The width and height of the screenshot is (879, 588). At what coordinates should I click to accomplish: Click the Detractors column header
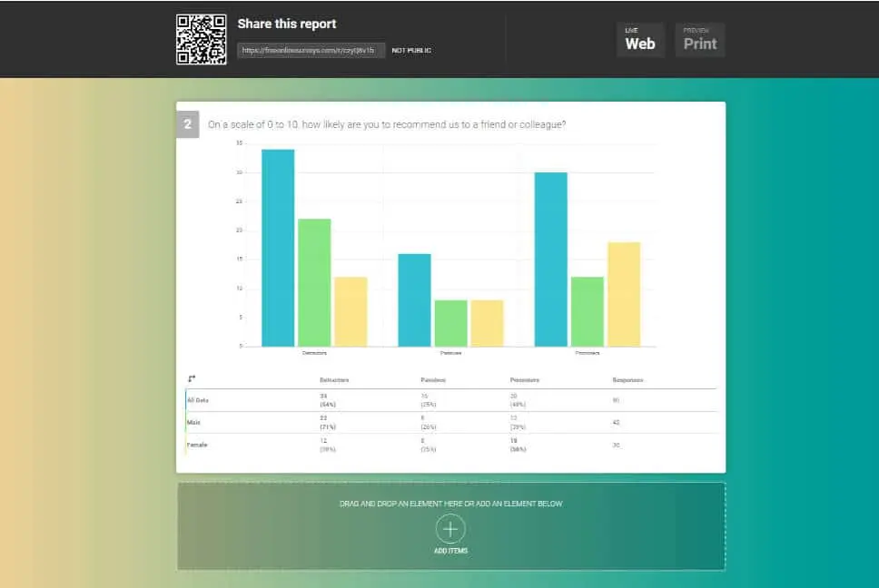point(333,379)
